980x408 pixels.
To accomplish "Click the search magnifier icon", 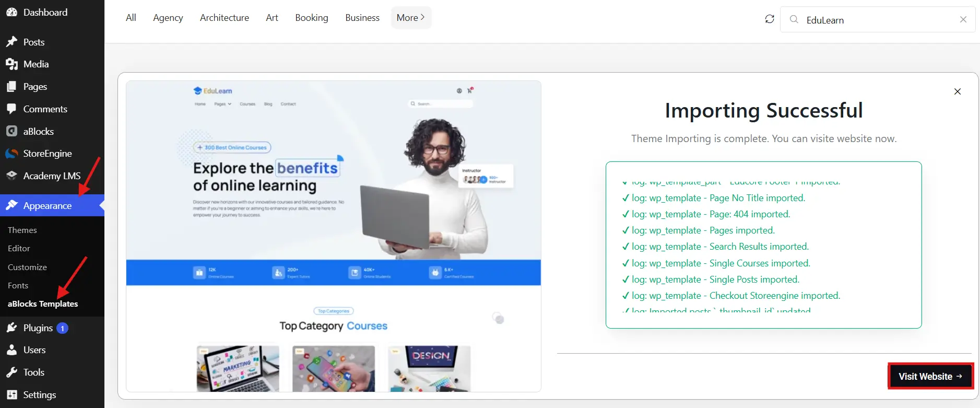I will tap(794, 19).
